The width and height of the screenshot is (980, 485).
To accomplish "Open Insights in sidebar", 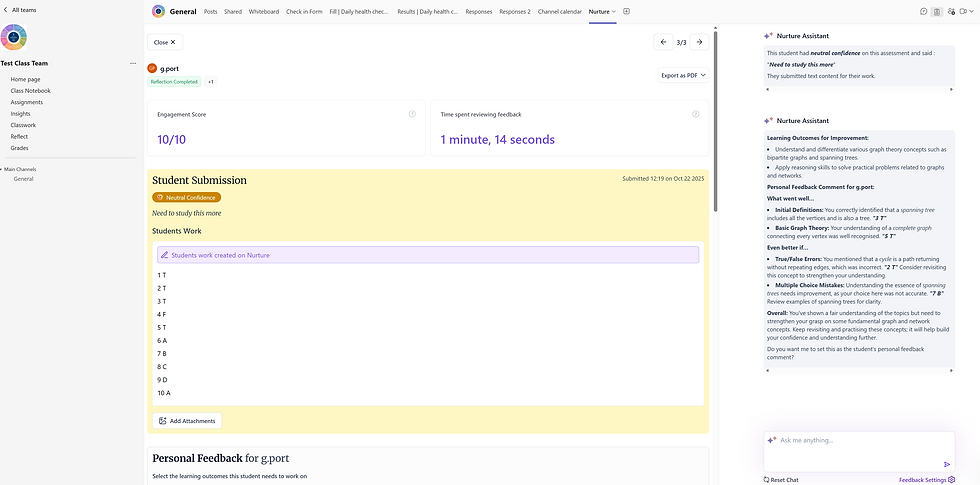I will point(20,114).
